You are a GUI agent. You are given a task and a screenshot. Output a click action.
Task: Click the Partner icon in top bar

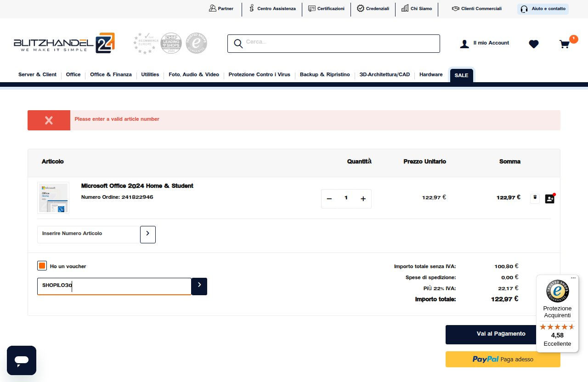click(212, 8)
